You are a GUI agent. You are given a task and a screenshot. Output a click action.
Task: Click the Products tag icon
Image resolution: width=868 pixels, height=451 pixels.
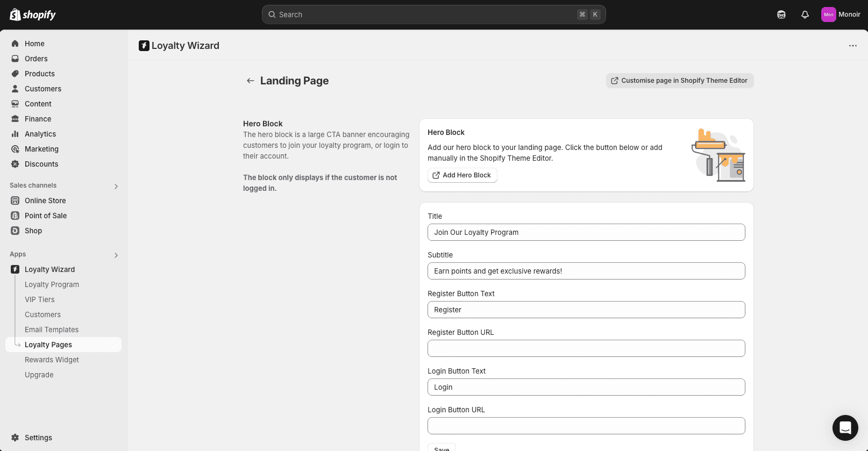pyautogui.click(x=15, y=74)
